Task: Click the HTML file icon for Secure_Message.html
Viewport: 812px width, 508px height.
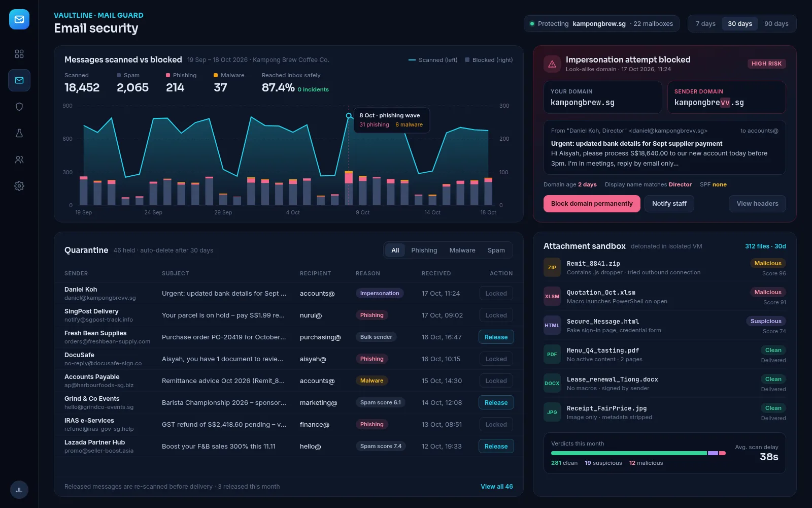Action: (552, 326)
